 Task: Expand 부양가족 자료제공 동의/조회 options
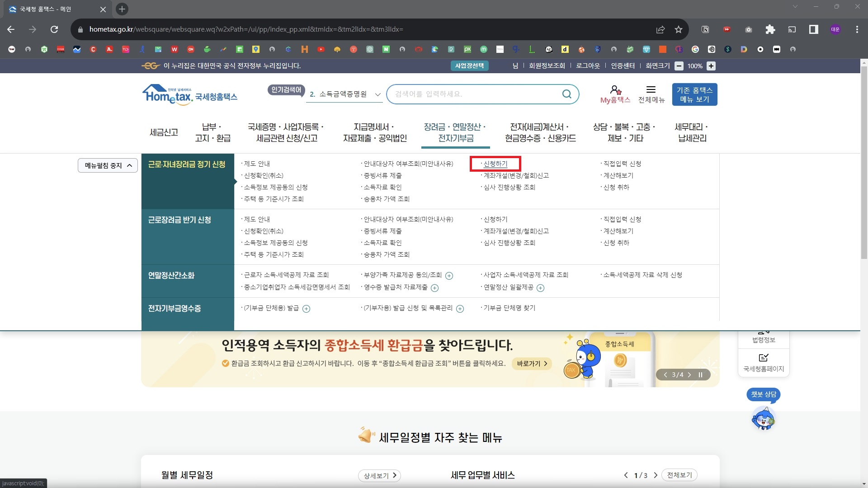click(449, 275)
